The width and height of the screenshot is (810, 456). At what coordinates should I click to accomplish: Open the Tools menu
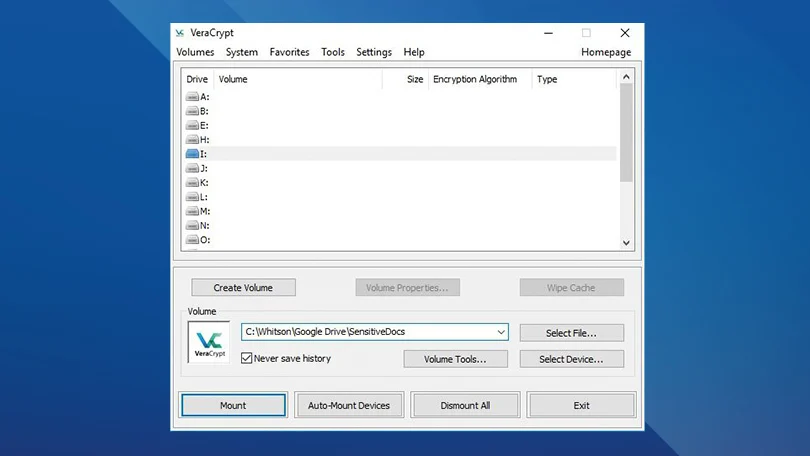(333, 52)
